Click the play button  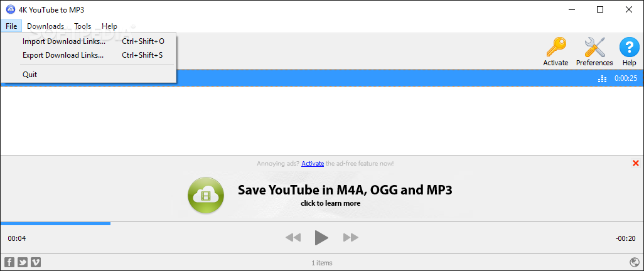tap(321, 237)
